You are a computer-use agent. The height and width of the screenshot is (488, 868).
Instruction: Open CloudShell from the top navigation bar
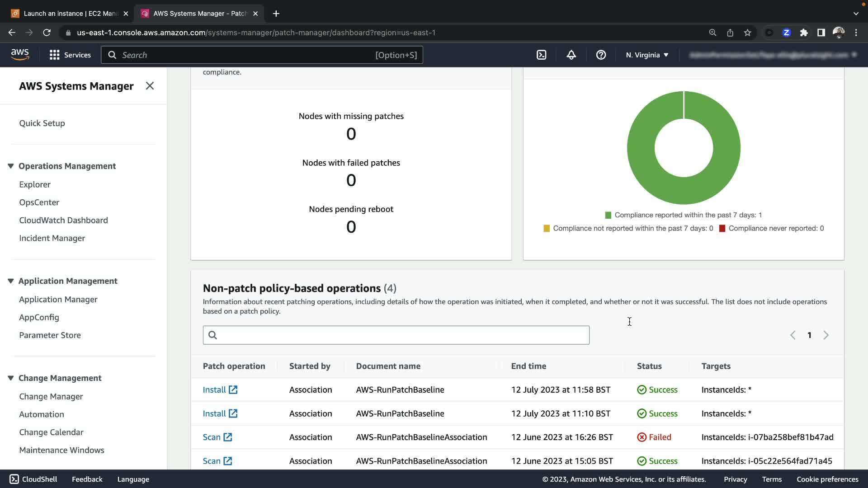[541, 55]
